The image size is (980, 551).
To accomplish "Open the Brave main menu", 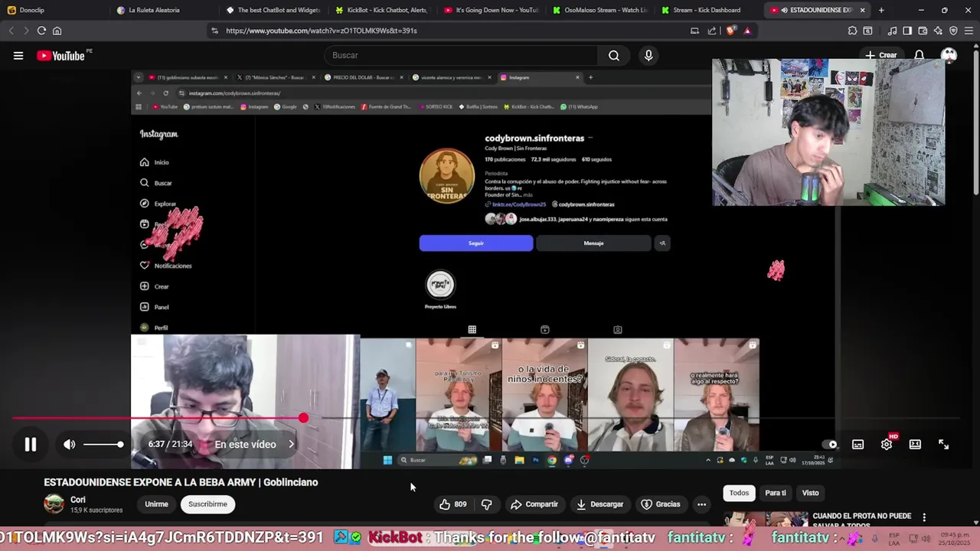I will point(969,31).
